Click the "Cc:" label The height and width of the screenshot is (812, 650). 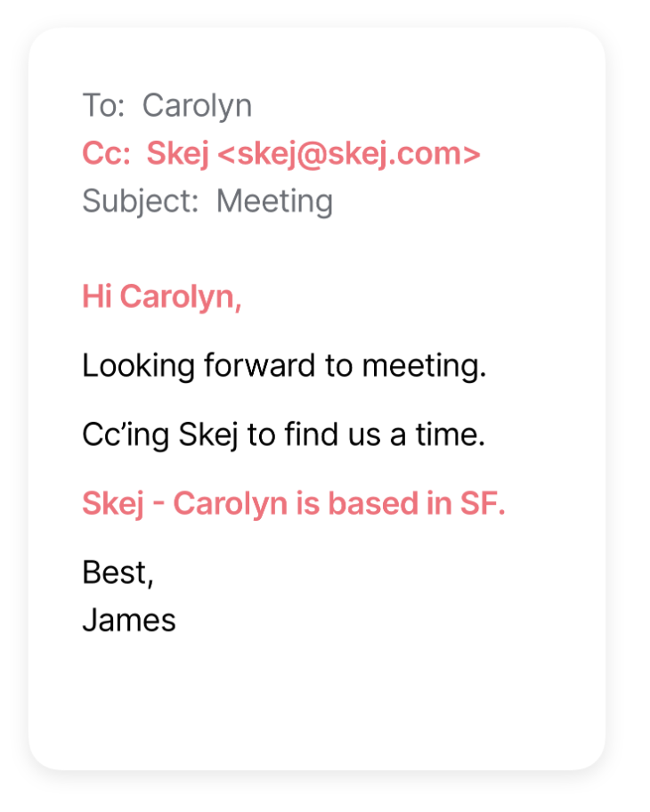point(107,154)
